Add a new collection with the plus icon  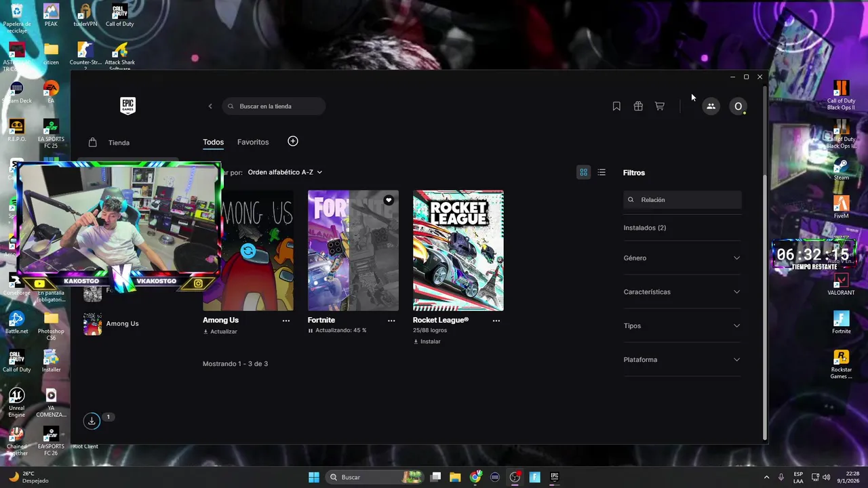tap(293, 141)
